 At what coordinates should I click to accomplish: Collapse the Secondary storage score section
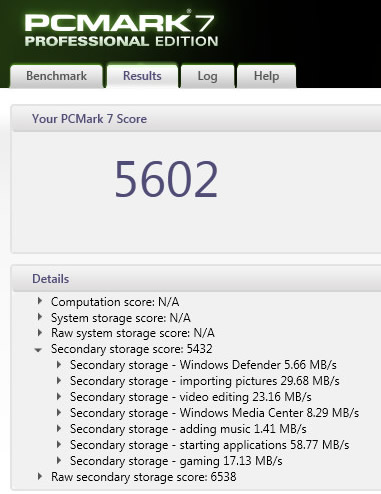click(x=39, y=350)
